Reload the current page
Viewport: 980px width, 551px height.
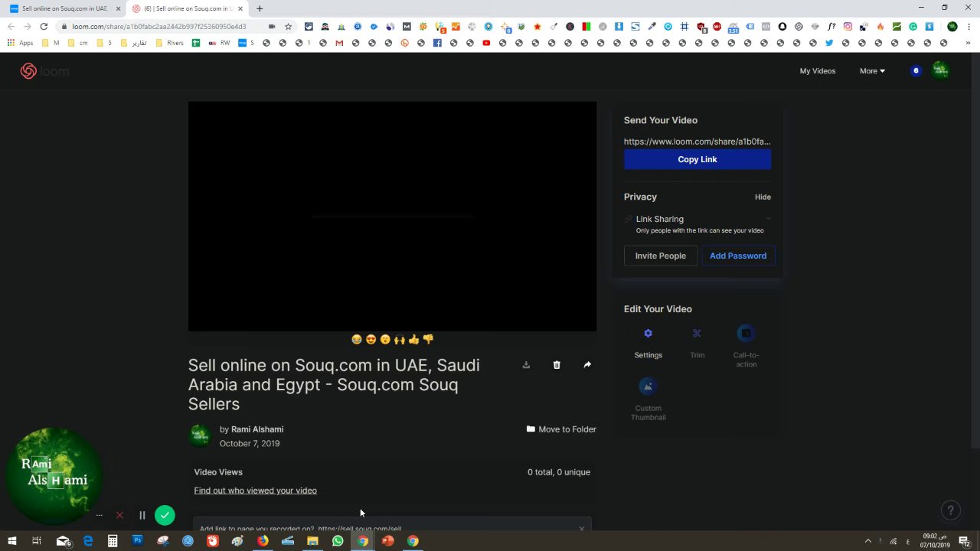click(44, 26)
